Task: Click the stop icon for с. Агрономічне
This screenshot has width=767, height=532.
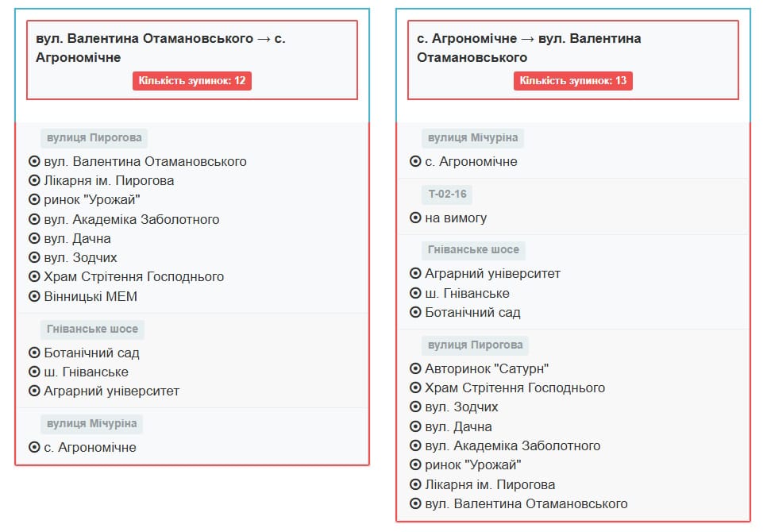Action: pos(34,447)
